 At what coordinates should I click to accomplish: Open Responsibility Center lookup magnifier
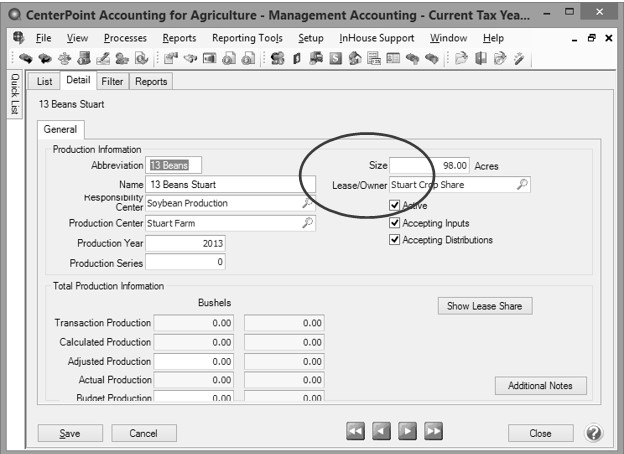[x=307, y=203]
